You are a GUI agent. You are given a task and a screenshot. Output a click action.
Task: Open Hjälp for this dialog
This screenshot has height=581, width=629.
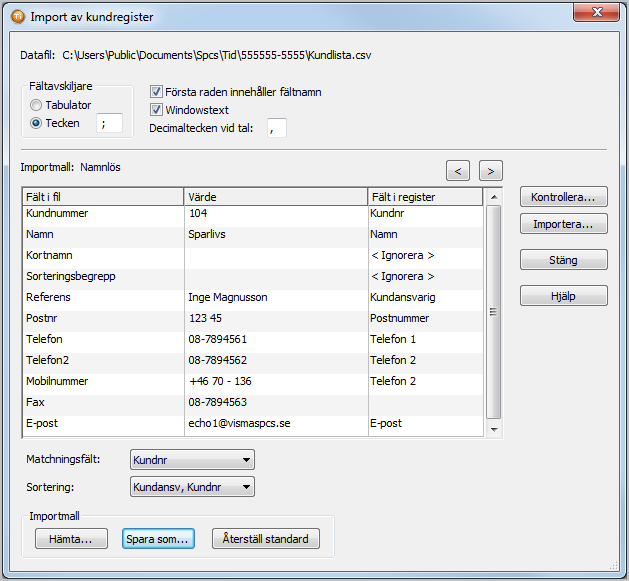point(563,295)
